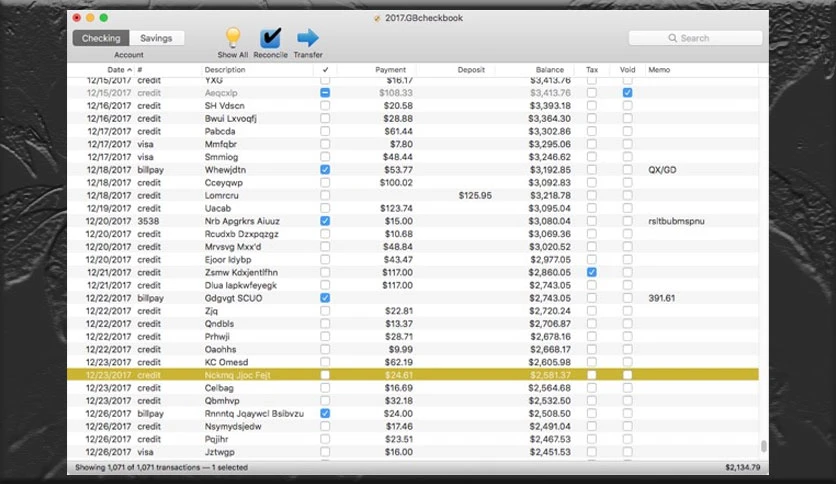The height and width of the screenshot is (484, 836).
Task: Click the rsltbubmspnu memo cell
Action: pos(676,221)
